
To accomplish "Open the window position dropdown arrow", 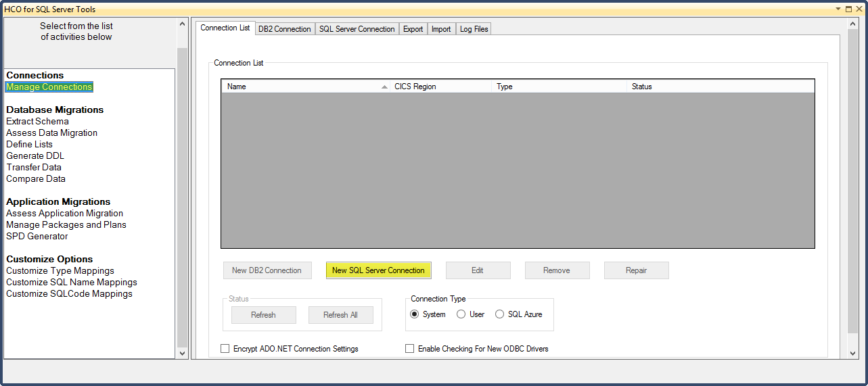I will tap(838, 9).
